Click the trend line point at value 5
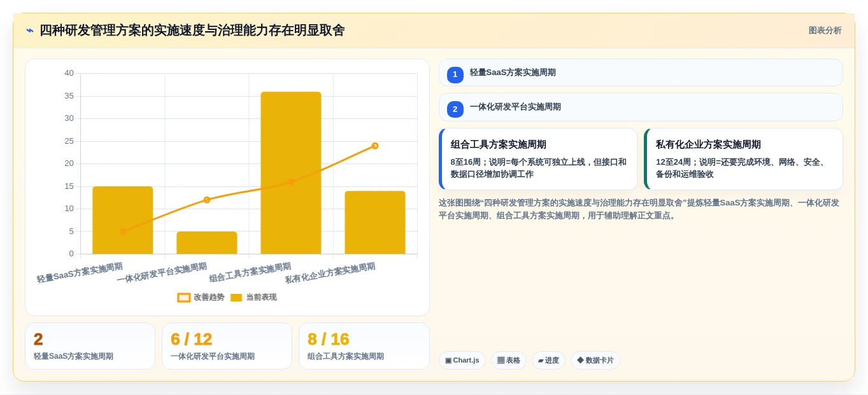Viewport: 868px width, 395px height. pyautogui.click(x=123, y=232)
